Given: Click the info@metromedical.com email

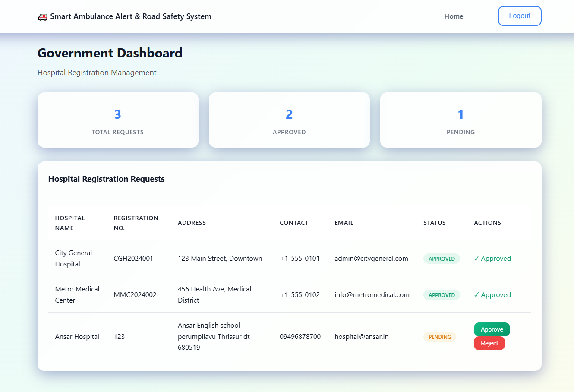Looking at the screenshot, I should [372, 295].
